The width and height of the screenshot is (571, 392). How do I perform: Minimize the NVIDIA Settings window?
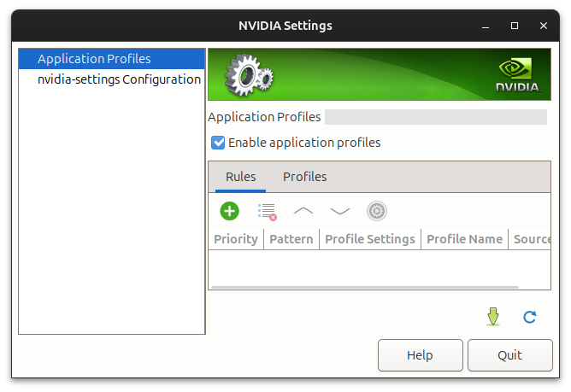tap(486, 26)
